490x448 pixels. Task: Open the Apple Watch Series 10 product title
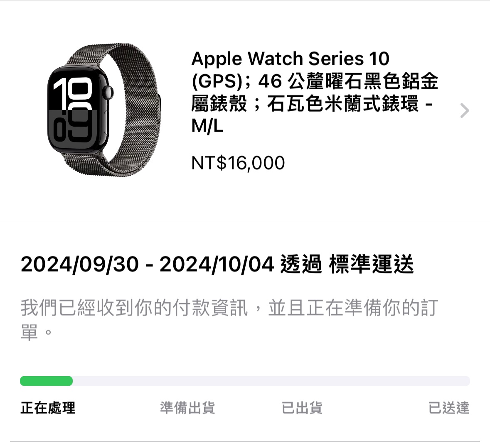click(x=315, y=92)
